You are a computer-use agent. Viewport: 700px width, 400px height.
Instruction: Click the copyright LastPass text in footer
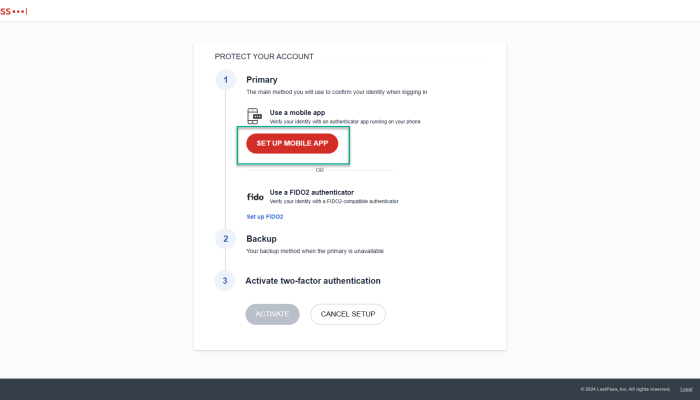point(625,389)
